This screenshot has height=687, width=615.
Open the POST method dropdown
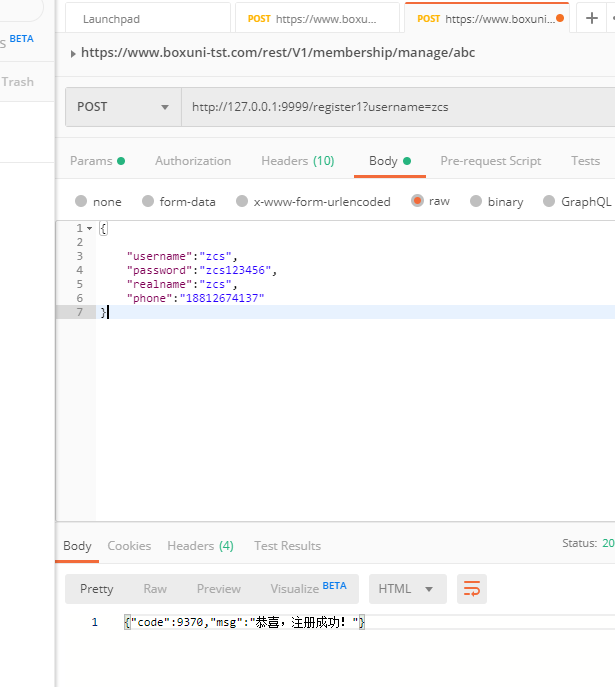click(x=123, y=107)
